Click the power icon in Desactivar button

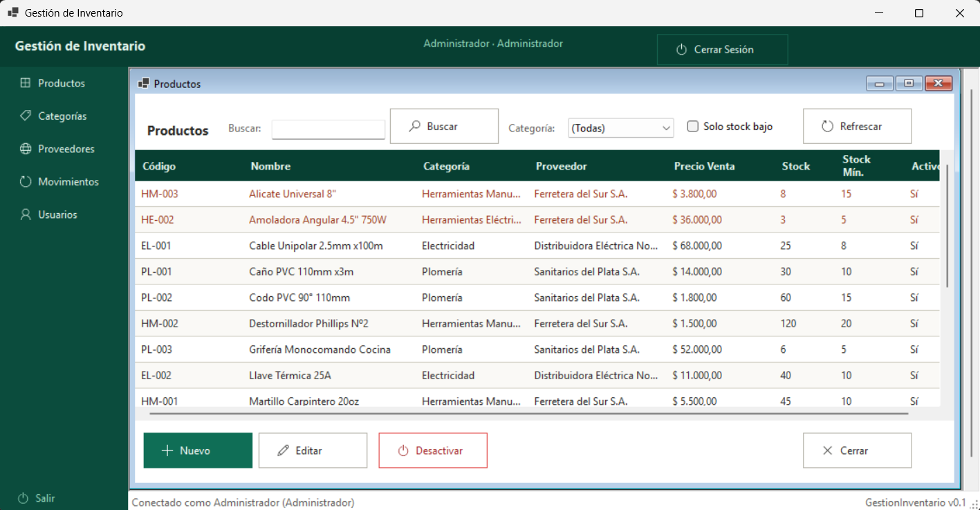click(x=403, y=451)
